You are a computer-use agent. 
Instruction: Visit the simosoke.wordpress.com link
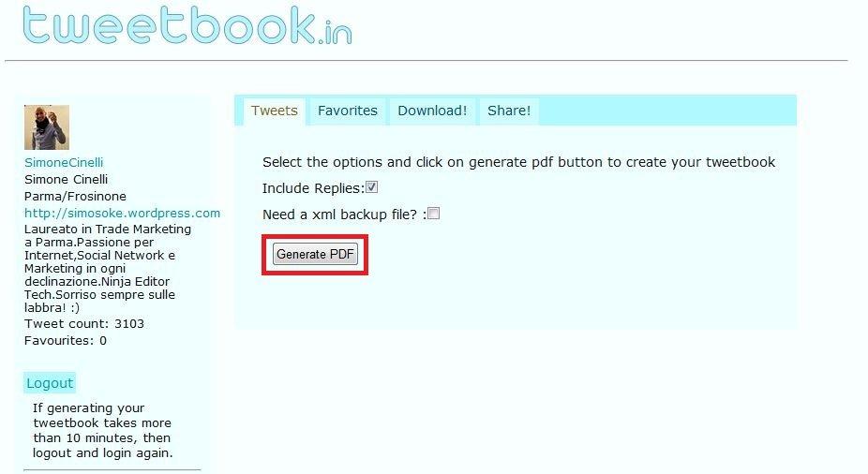(x=123, y=213)
